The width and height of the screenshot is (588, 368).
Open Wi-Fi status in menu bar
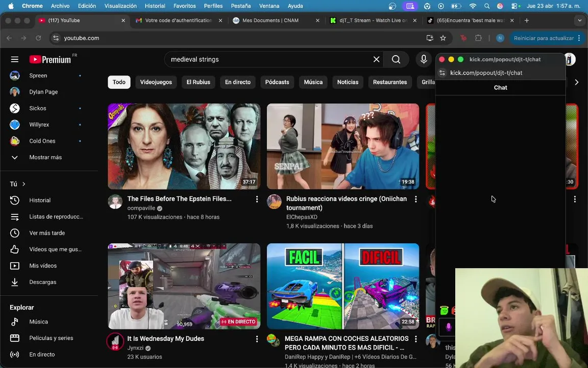(x=473, y=6)
